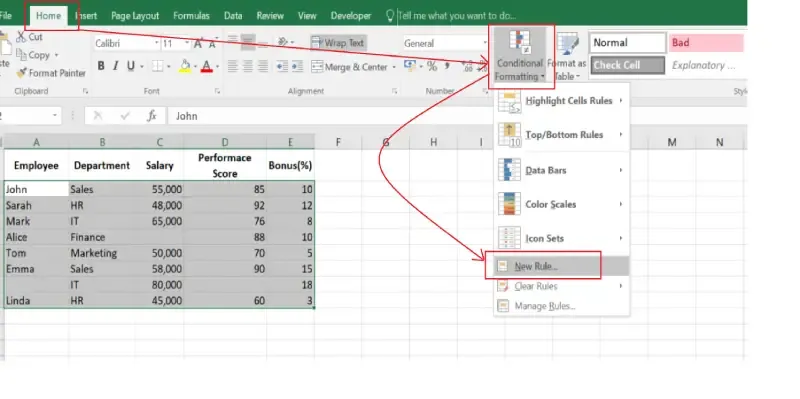Screen dimensions: 800x399
Task: Open the Font name Calibri dropdown
Action: tap(157, 44)
